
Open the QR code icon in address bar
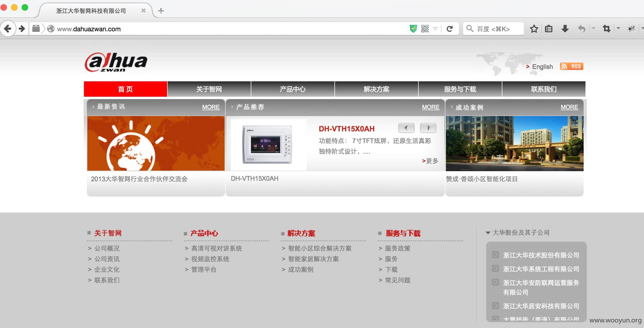(425, 29)
